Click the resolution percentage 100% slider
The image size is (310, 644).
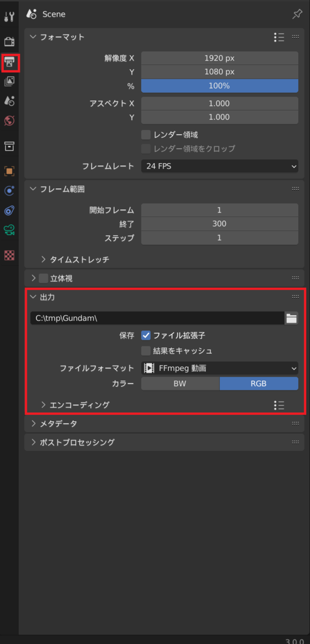click(219, 86)
